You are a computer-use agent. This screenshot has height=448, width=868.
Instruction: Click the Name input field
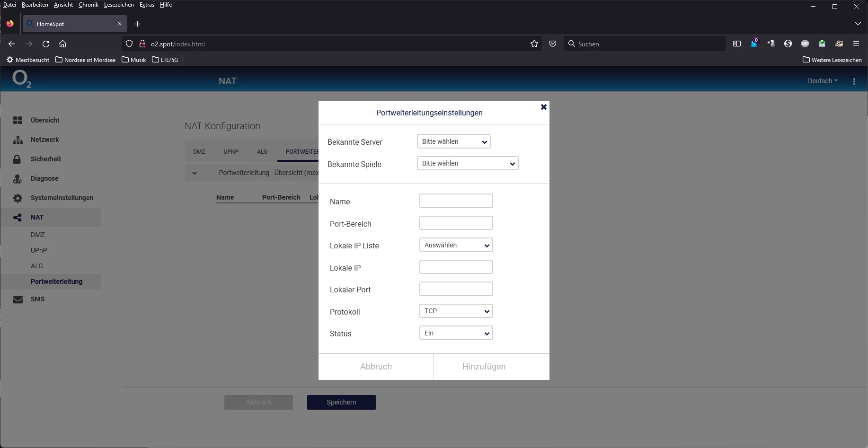point(456,201)
